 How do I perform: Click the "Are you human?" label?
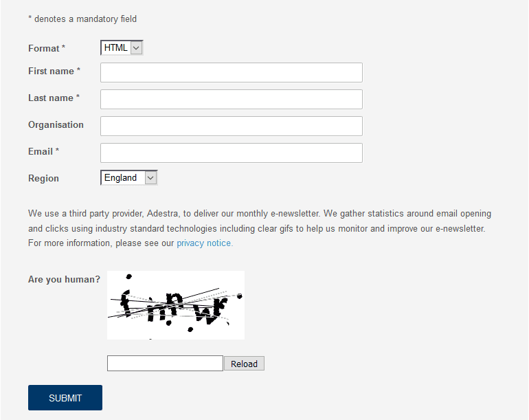pyautogui.click(x=64, y=279)
